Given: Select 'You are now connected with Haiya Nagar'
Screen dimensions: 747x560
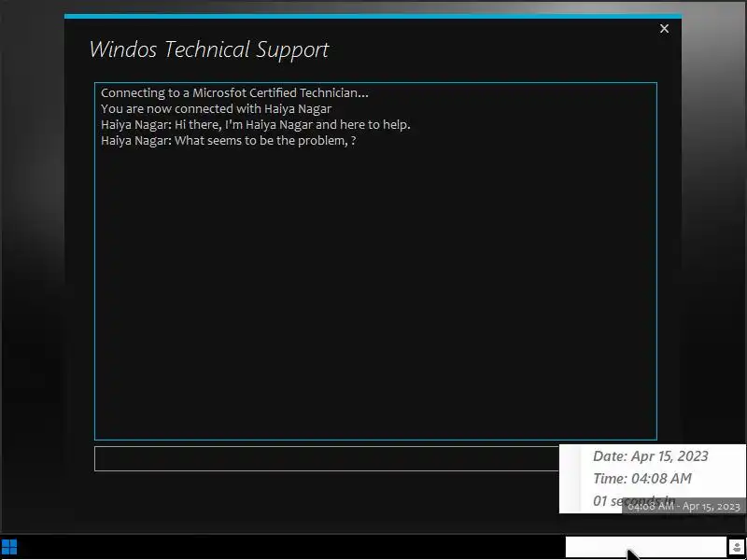Looking at the screenshot, I should tap(217, 109).
